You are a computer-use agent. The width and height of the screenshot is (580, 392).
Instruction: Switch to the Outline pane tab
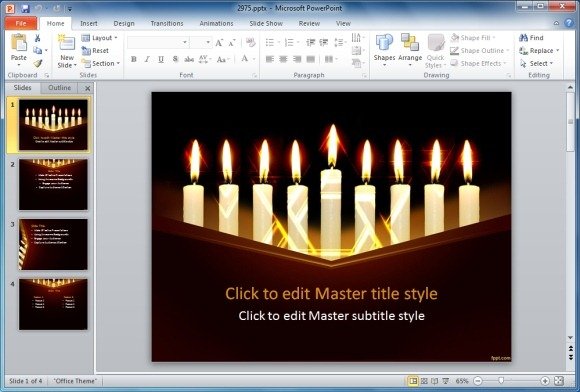(x=60, y=88)
